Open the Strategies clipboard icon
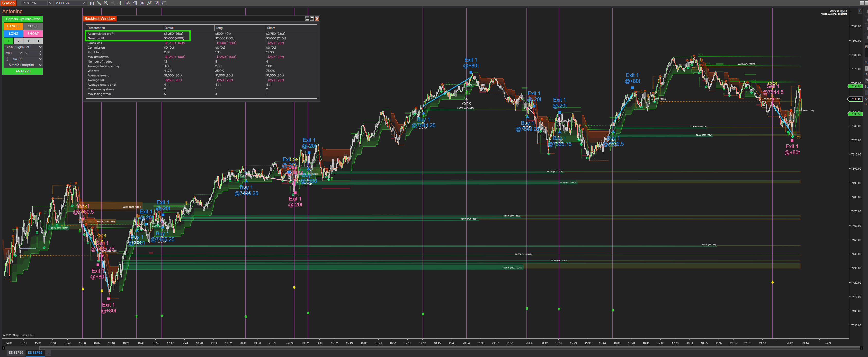 click(x=157, y=3)
